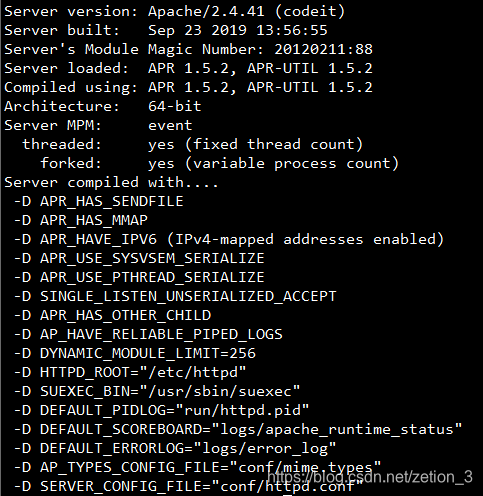The image size is (483, 496).
Task: Click the Compiled using APR-UTIL line
Action: pos(188,87)
